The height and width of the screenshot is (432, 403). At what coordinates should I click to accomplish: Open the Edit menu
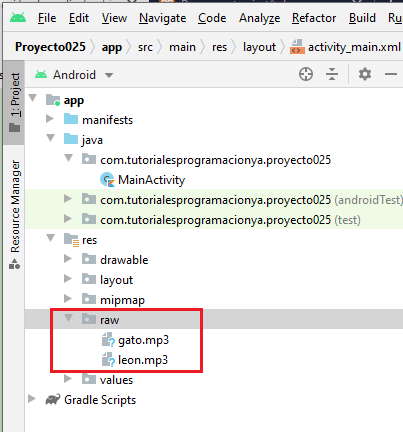click(x=79, y=18)
